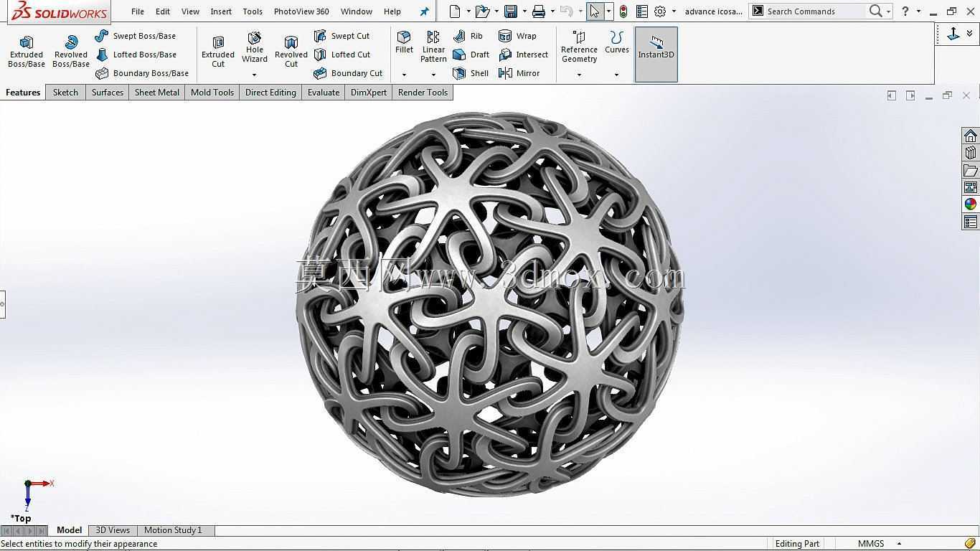
Task: Expand the Reference Geometry dropdown arrow
Action: tap(579, 75)
